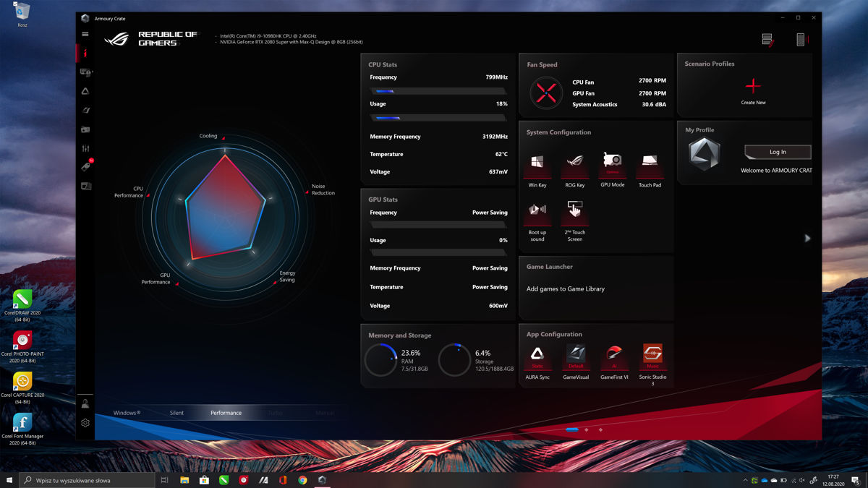The width and height of the screenshot is (868, 488).
Task: Select the Windows operating mode tab
Action: point(127,413)
